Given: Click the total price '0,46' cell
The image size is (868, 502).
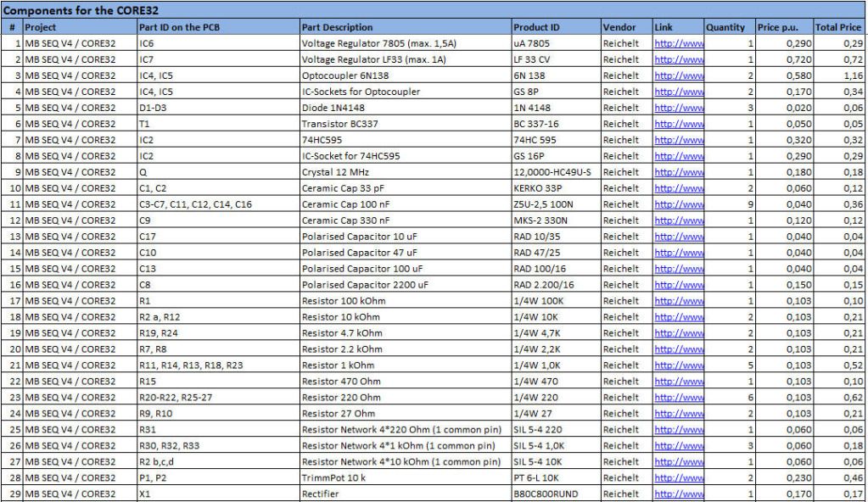Looking at the screenshot, I should pos(840,477).
